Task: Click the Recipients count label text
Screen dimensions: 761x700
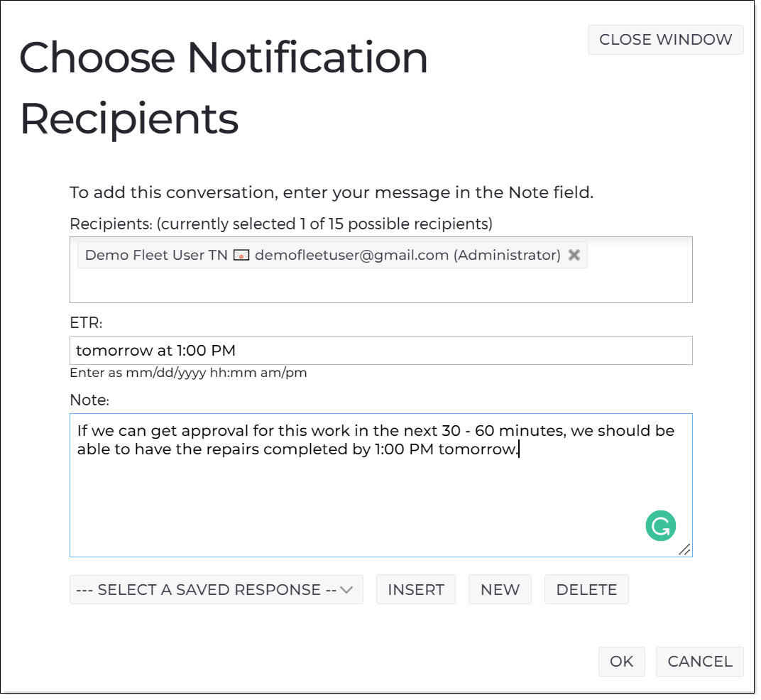Action: [x=281, y=224]
